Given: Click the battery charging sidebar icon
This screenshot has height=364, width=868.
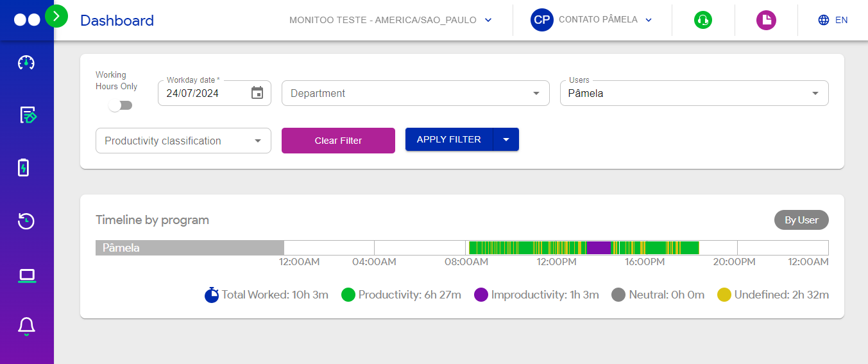Looking at the screenshot, I should 24,168.
